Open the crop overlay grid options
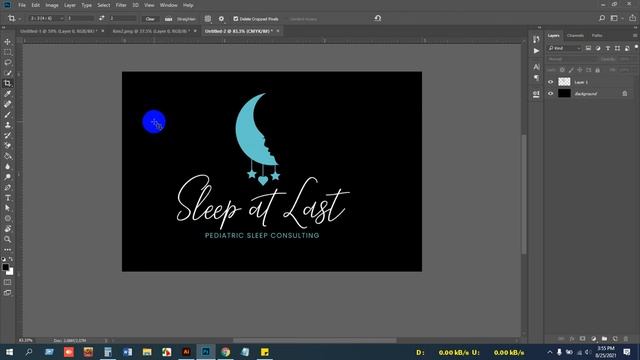 pyautogui.click(x=208, y=19)
